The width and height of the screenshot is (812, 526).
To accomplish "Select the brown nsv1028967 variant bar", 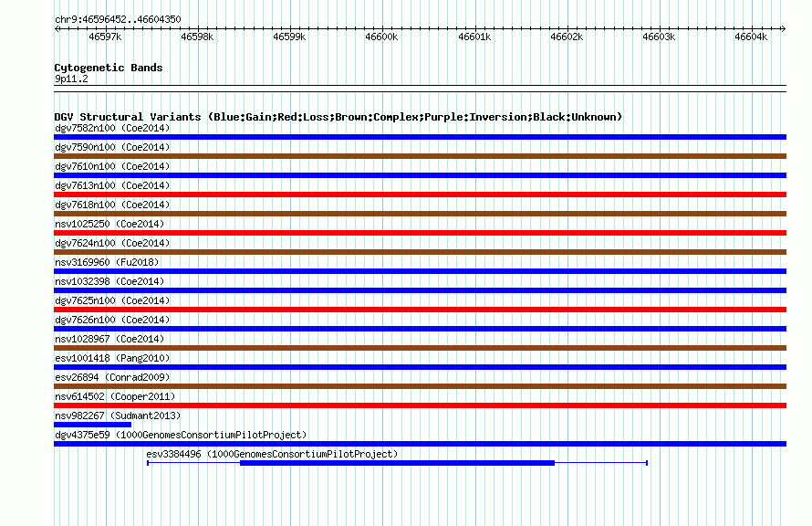I will [420, 348].
